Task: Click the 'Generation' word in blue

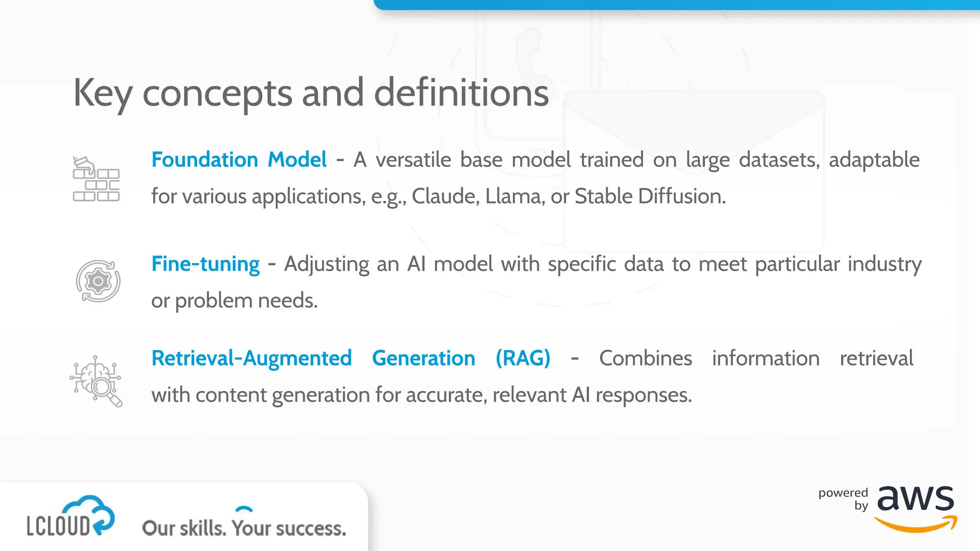Action: point(423,358)
